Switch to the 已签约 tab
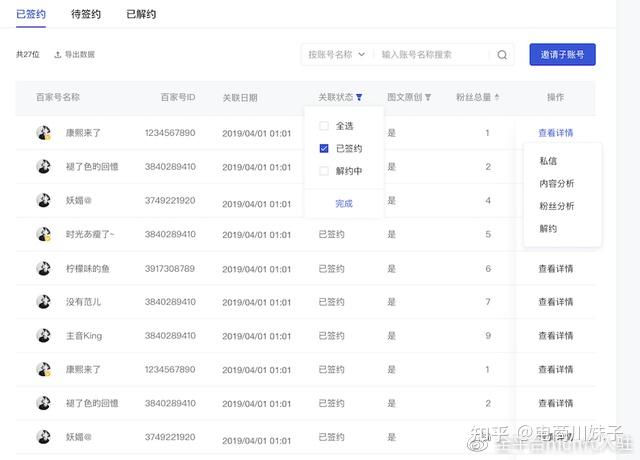Image resolution: width=640 pixels, height=460 pixels. (31, 14)
